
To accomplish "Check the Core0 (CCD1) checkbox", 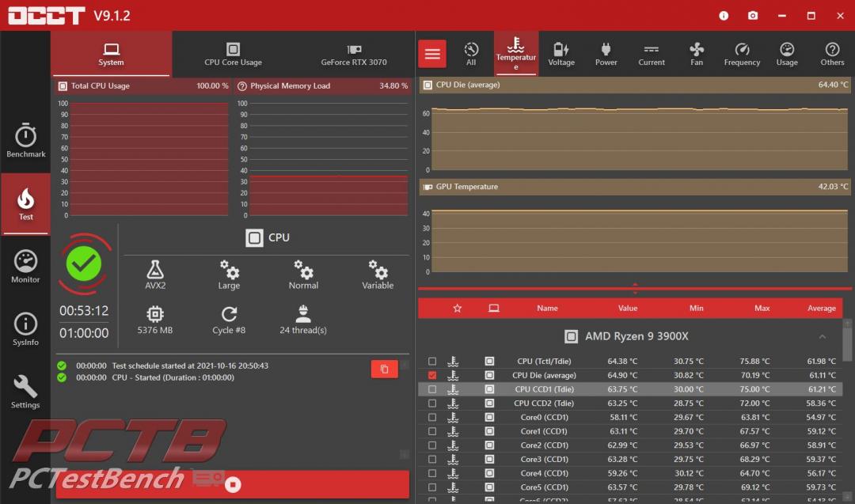I will (x=432, y=418).
